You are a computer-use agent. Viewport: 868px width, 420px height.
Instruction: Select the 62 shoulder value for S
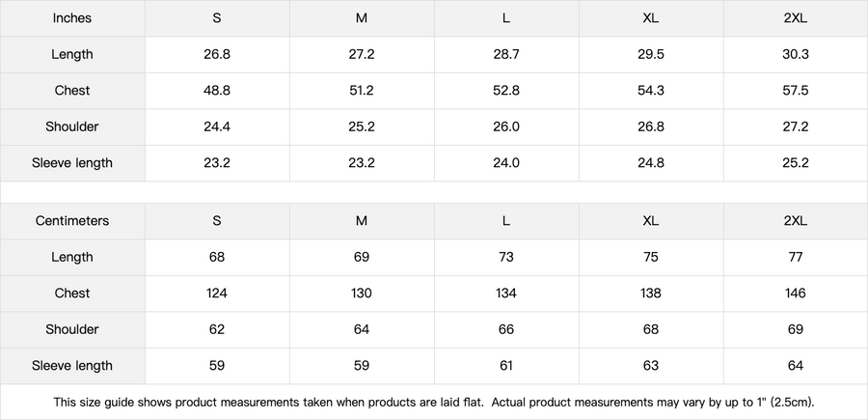[217, 329]
